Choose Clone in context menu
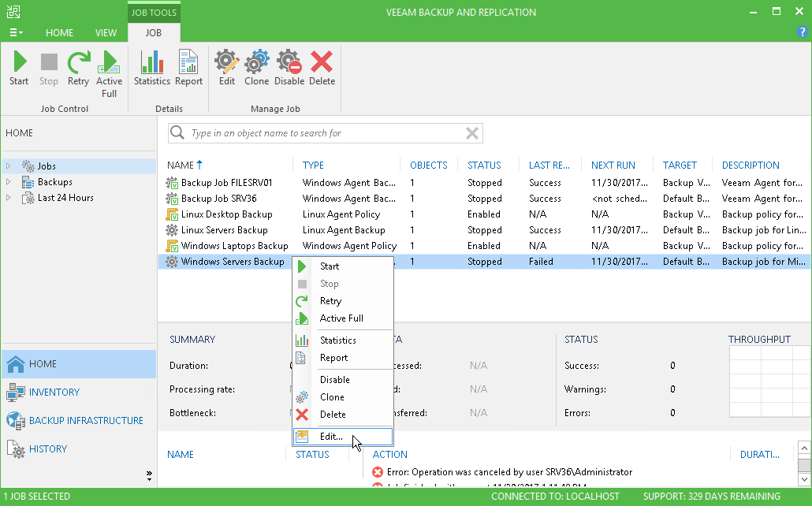 tap(343, 397)
